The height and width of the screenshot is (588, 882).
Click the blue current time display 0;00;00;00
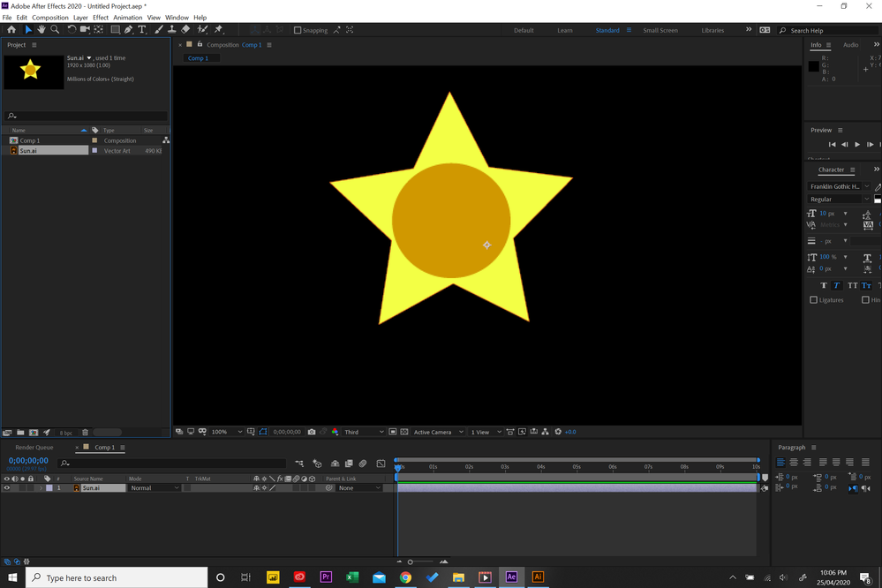tap(26, 460)
